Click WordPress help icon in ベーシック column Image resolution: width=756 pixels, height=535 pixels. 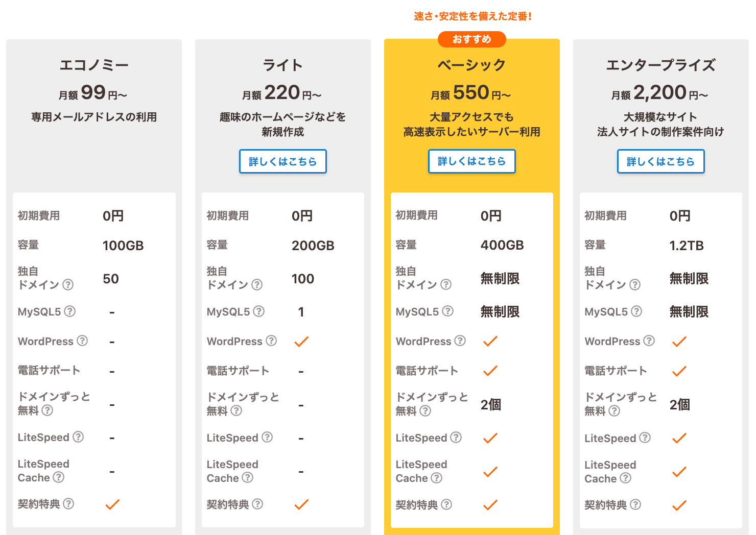(460, 341)
